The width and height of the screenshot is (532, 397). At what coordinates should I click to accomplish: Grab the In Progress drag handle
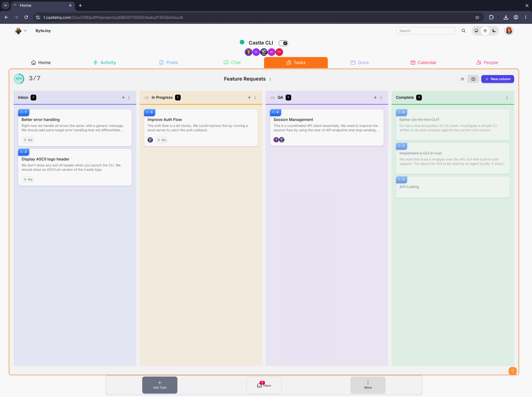click(x=147, y=98)
